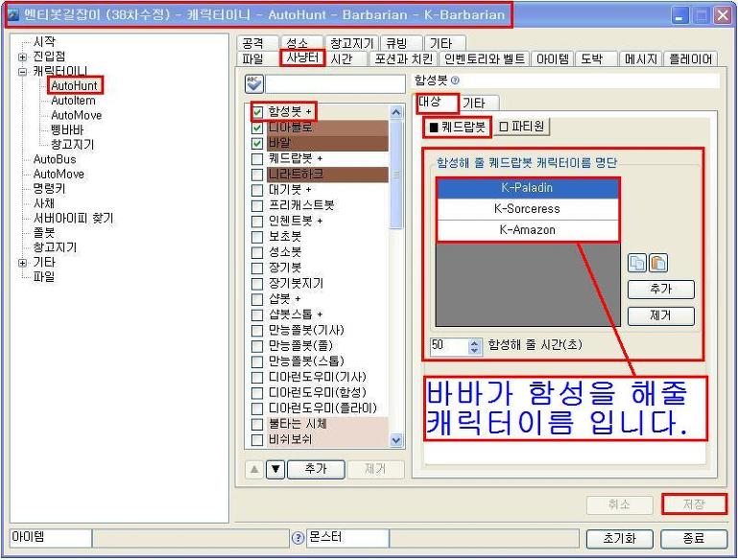738x560 pixels.
Task: Open the 인벤토리와 벨트 tab
Action: click(485, 58)
